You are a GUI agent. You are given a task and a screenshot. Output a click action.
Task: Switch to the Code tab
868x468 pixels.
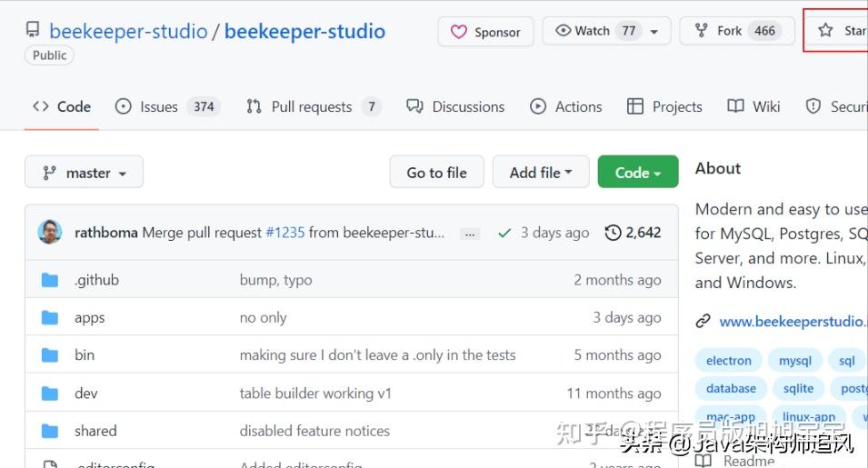(62, 106)
